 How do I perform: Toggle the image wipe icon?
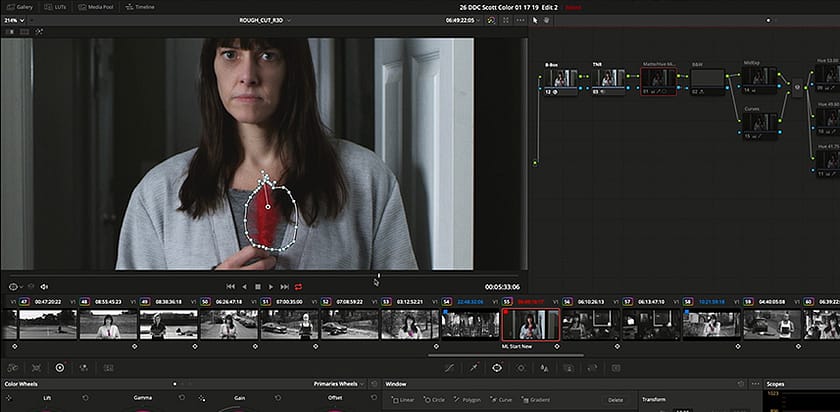pos(9,32)
